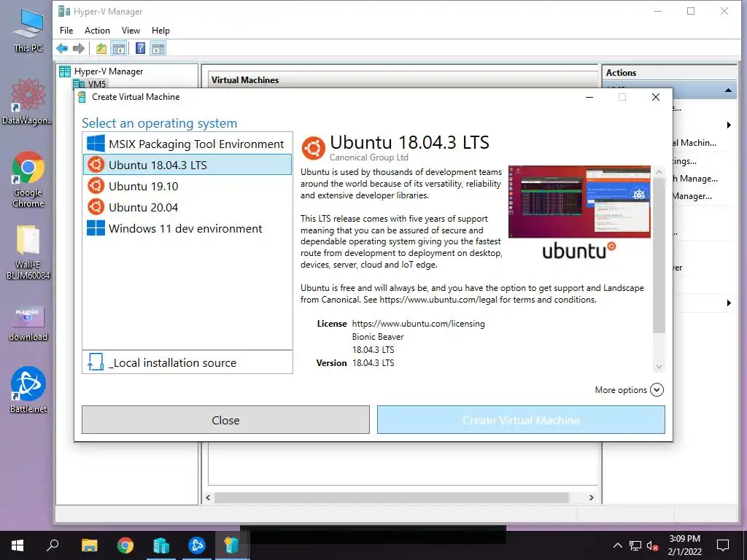This screenshot has width=747, height=560.
Task: Click the Virtual Machines list scroll right arrow
Action: pos(591,497)
